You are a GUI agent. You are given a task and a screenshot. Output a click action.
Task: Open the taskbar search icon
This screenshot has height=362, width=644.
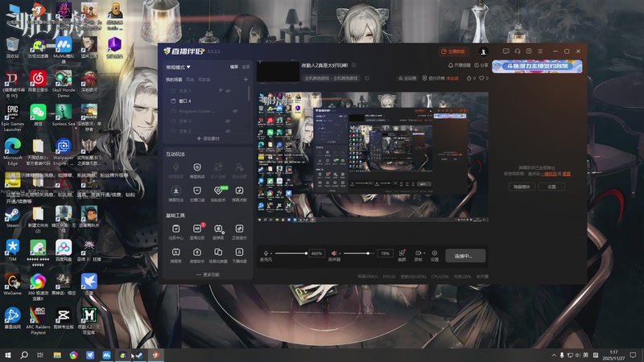(24, 355)
